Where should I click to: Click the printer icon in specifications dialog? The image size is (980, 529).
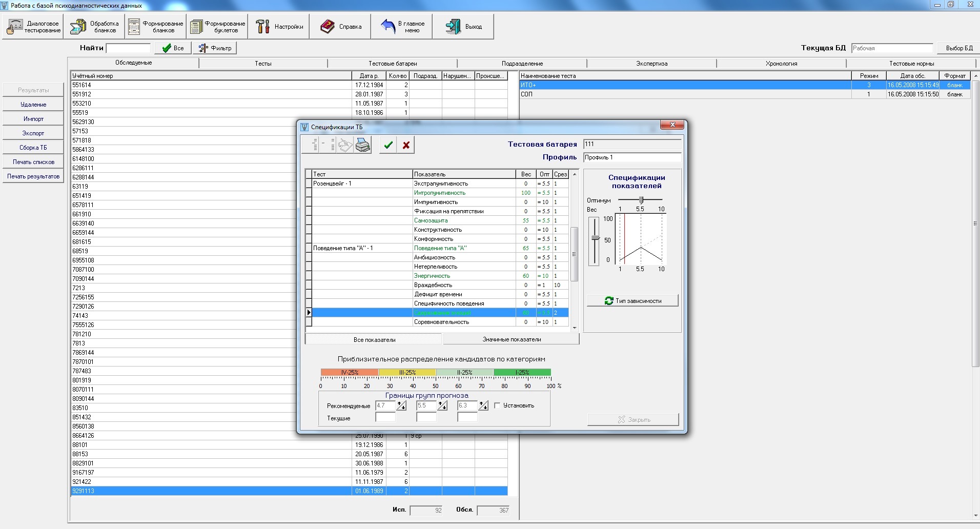[x=363, y=145]
